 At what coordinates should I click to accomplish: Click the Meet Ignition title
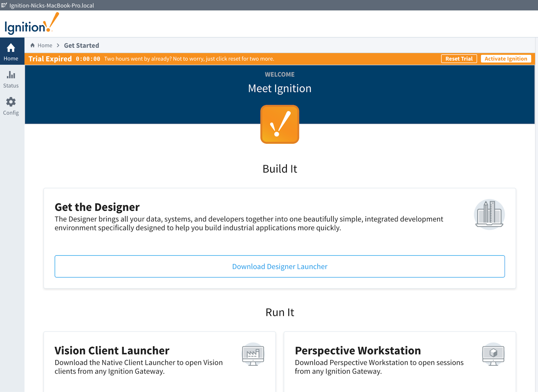click(x=280, y=88)
